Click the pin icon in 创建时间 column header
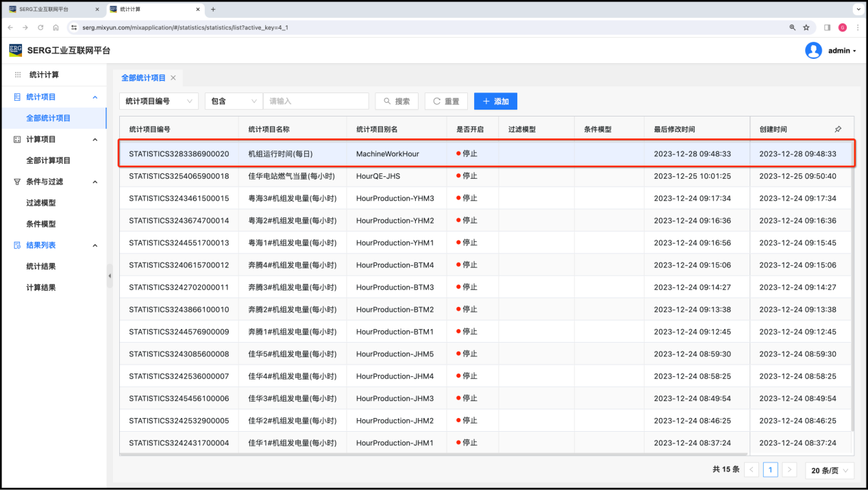Image resolution: width=868 pixels, height=490 pixels. pos(838,130)
